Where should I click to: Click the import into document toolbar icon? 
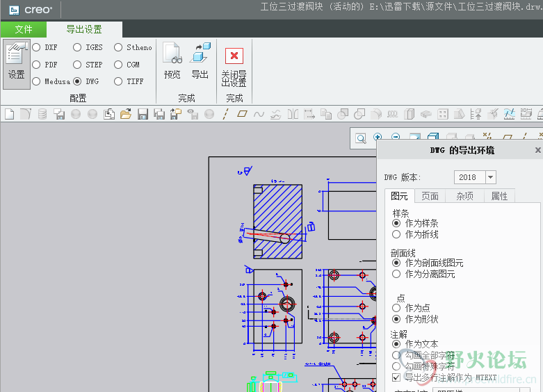[109, 114]
